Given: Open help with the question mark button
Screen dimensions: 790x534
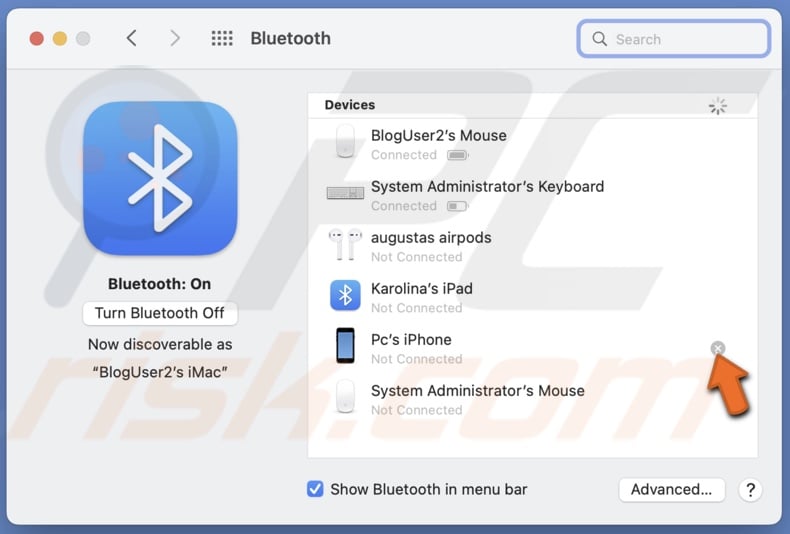Looking at the screenshot, I should [750, 490].
